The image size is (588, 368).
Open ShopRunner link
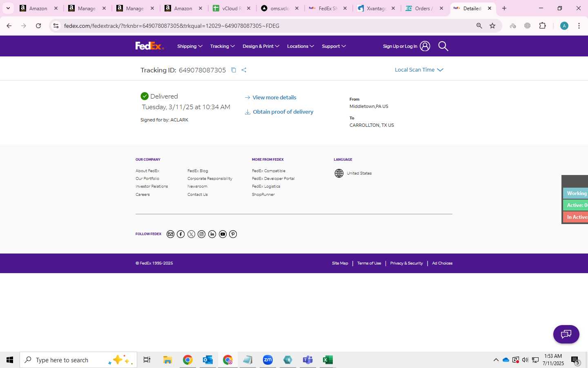(x=263, y=195)
